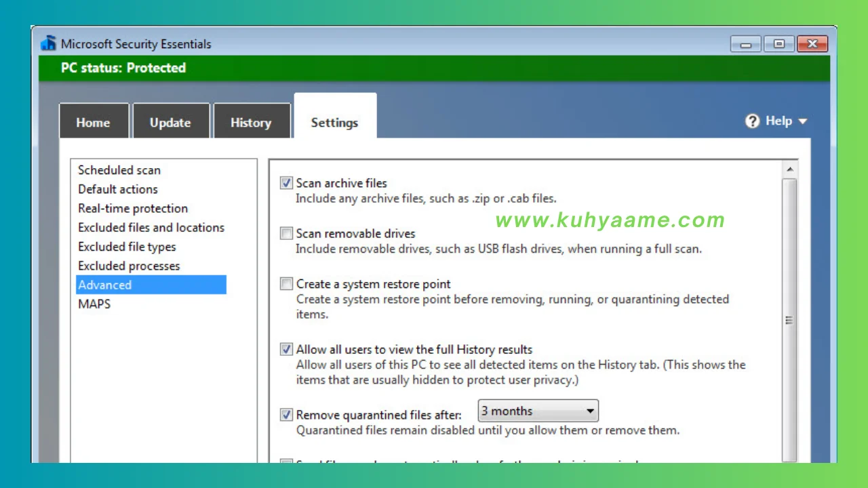Minimize the Security Essentials window

746,45
